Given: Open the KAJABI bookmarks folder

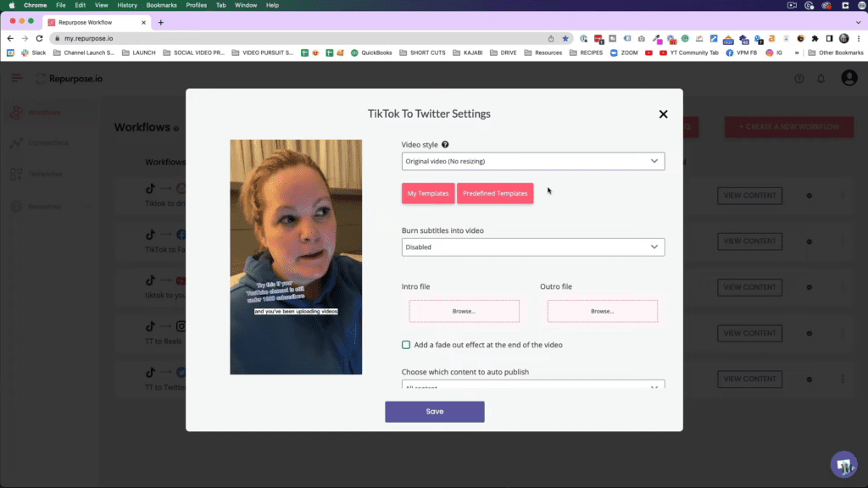Looking at the screenshot, I should [x=468, y=53].
